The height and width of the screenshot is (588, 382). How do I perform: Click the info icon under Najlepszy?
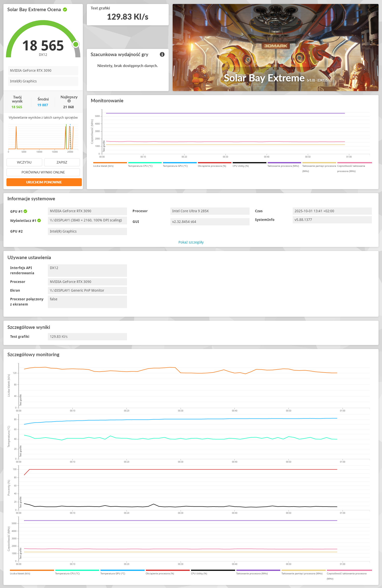coord(69,101)
